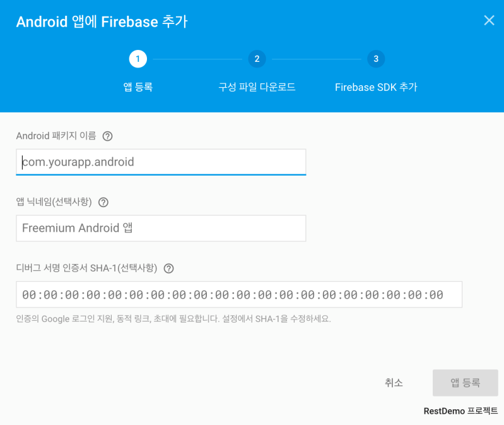Open the 앱 등록 step label
Viewport: 504px width, 425px height.
(138, 87)
